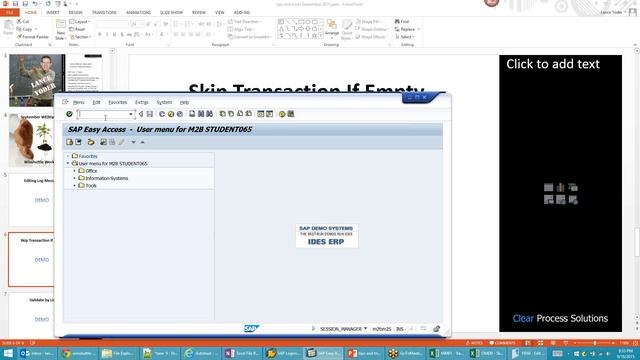The height and width of the screenshot is (360, 640).
Task: Open the SAP command field history dropdown
Action: [x=131, y=114]
